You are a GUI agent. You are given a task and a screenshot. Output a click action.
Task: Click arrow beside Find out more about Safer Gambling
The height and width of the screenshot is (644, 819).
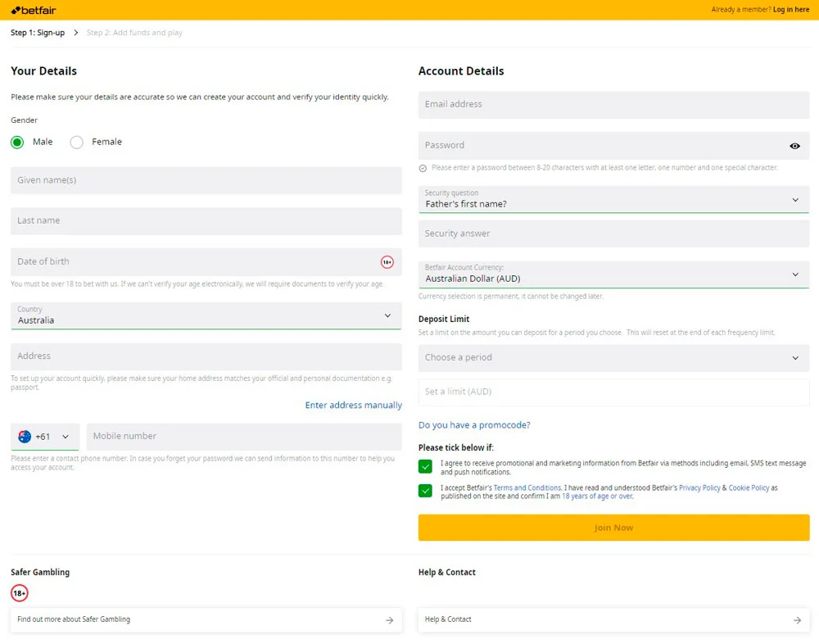point(390,620)
